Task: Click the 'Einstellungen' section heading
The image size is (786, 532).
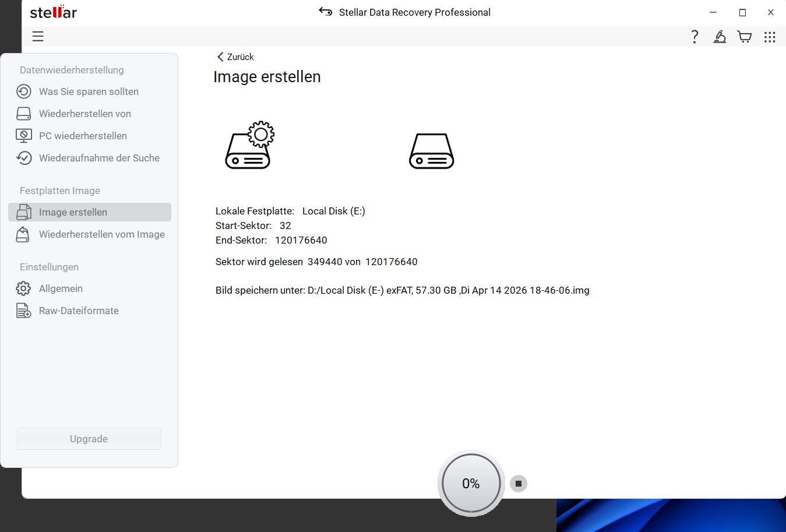Action: pyautogui.click(x=49, y=267)
